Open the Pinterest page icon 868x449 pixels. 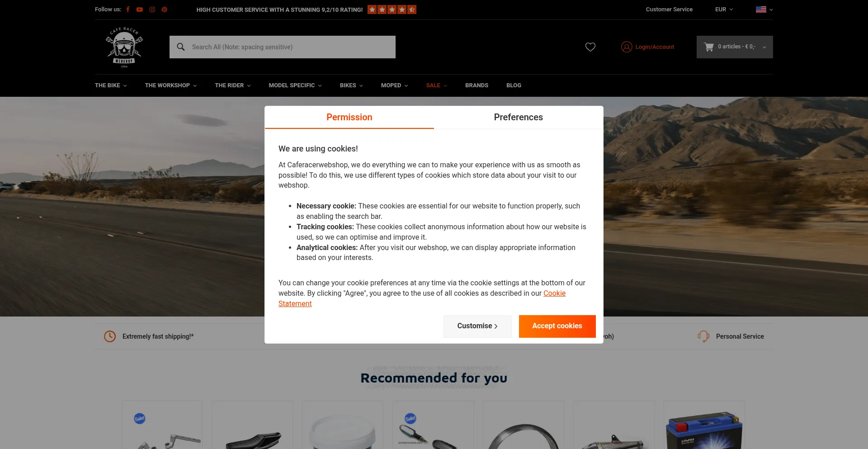[x=165, y=9]
